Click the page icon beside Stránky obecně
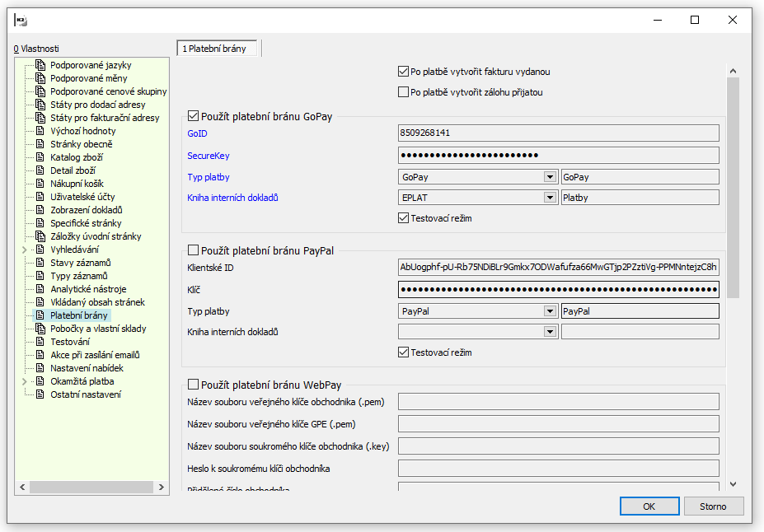764x532 pixels. [x=40, y=143]
